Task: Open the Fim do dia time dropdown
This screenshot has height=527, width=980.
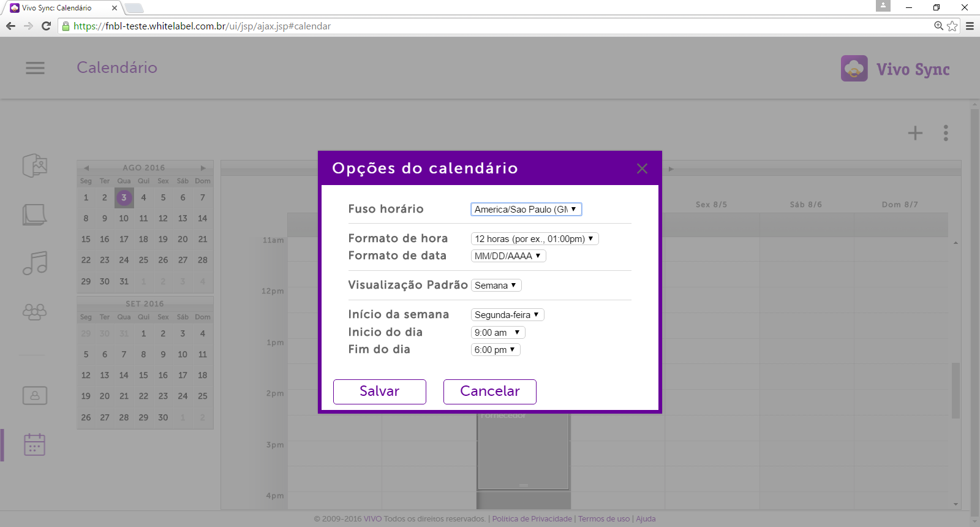Action: click(496, 350)
